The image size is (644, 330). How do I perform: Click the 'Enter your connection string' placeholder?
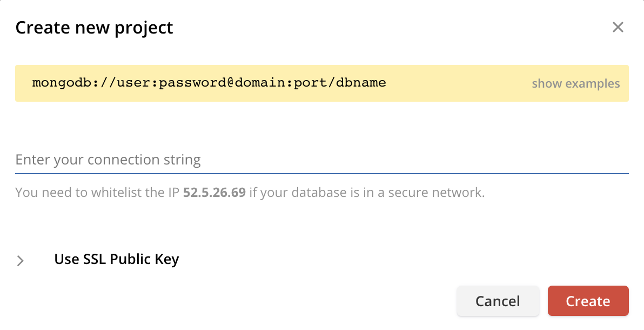(108, 160)
